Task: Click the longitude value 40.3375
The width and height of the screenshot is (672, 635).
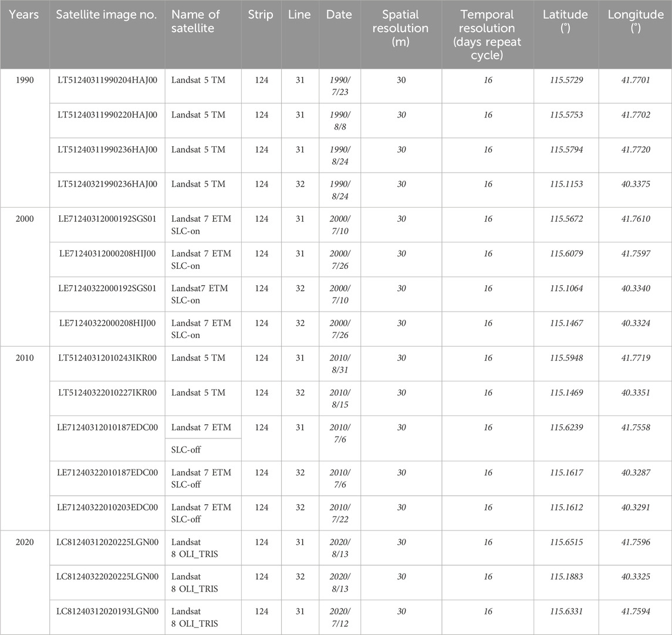Action: coord(636,184)
